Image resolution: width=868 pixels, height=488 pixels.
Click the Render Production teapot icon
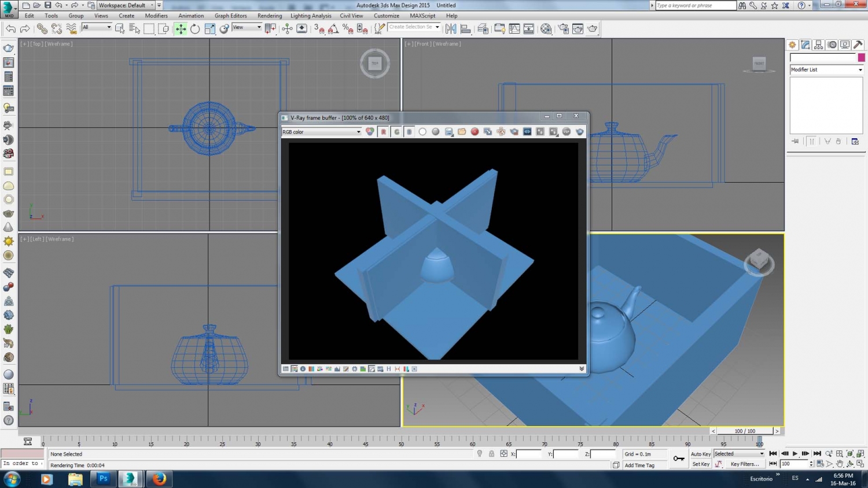[592, 28]
